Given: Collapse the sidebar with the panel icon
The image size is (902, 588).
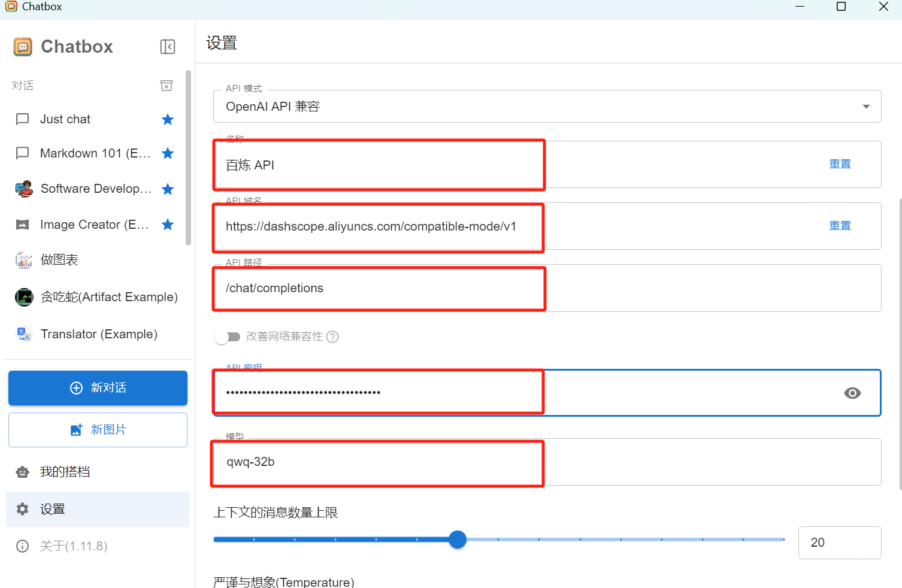Looking at the screenshot, I should click(x=168, y=47).
